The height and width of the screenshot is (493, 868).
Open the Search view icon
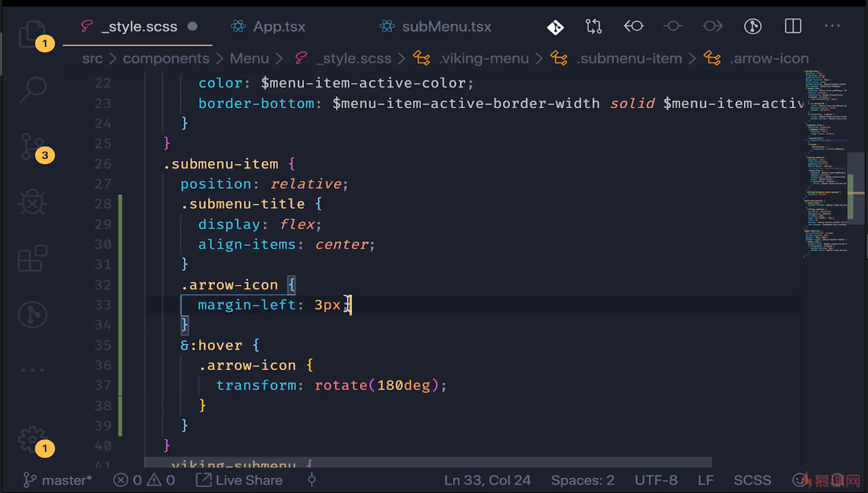pyautogui.click(x=33, y=90)
